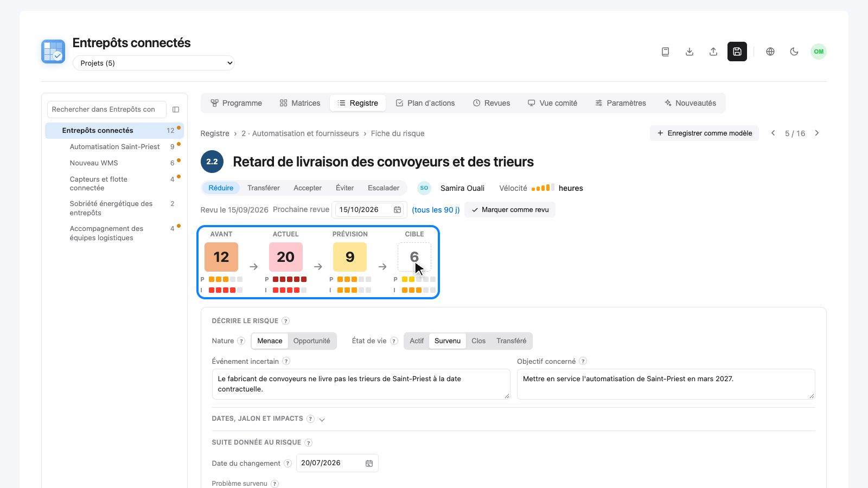Viewport: 868px width, 488px height.
Task: Open calendar icon for Date du changement
Action: tap(369, 463)
